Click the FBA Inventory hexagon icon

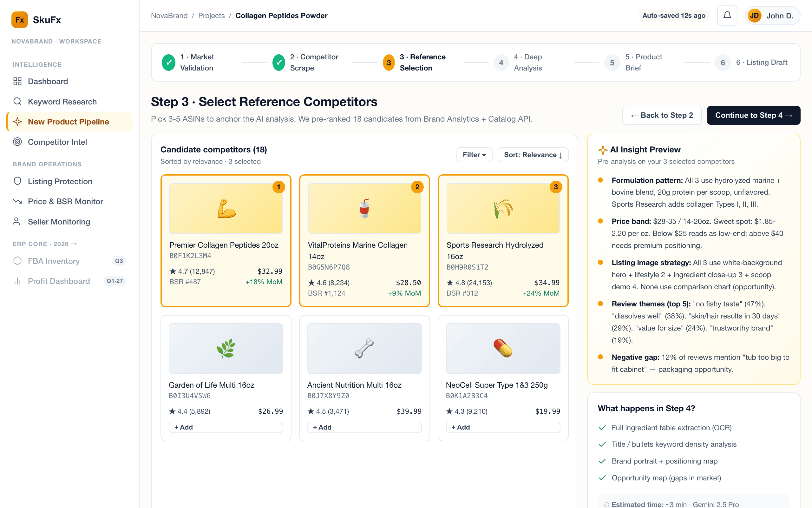(x=17, y=261)
